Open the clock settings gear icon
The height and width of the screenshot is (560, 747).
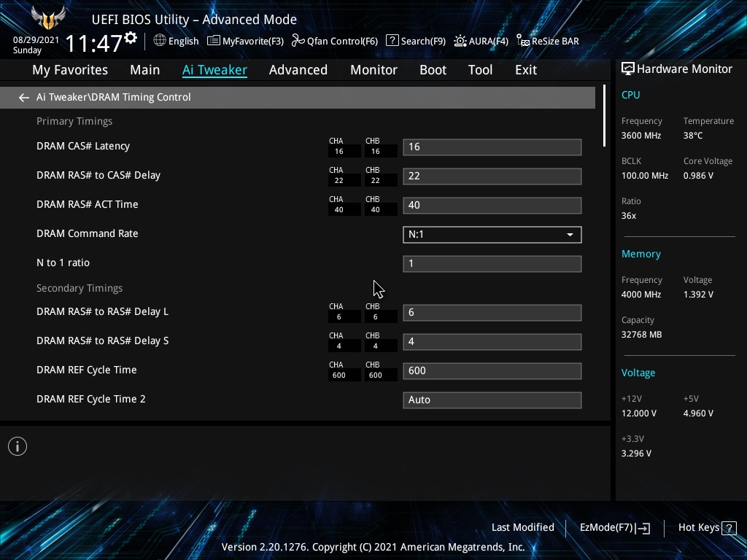131,38
